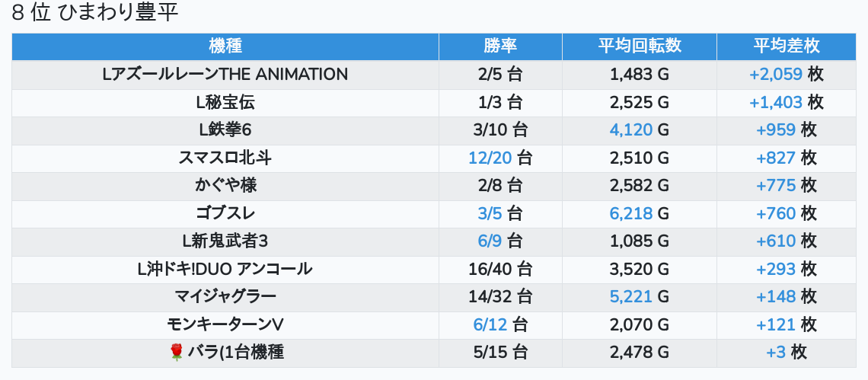Select the スマスロ北斗 machine entry
The image size is (868, 380).
coord(225,158)
